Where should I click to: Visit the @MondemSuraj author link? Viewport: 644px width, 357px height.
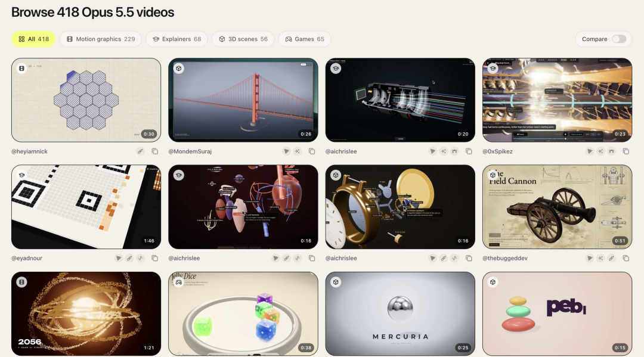pyautogui.click(x=190, y=151)
